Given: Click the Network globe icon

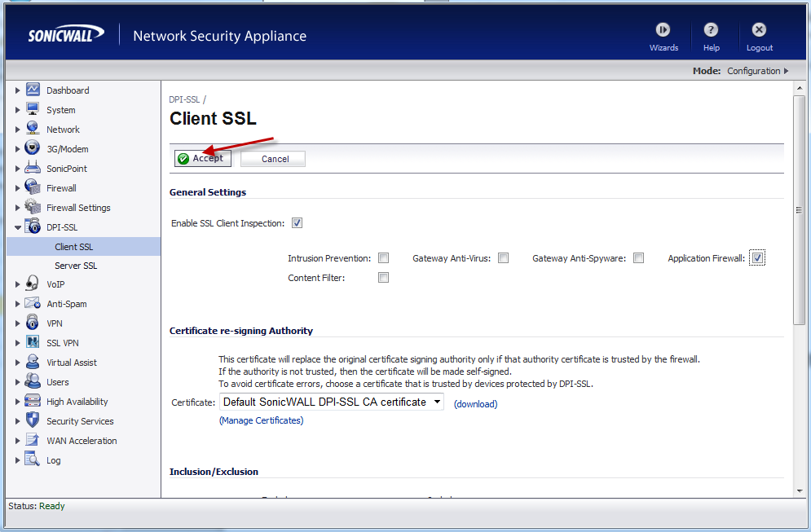Looking at the screenshot, I should pos(33,128).
